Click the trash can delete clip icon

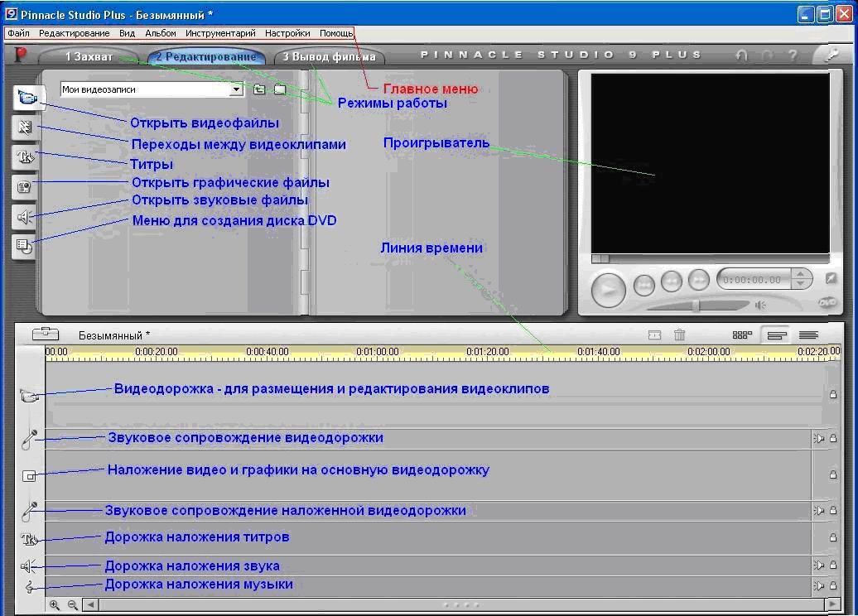point(680,334)
